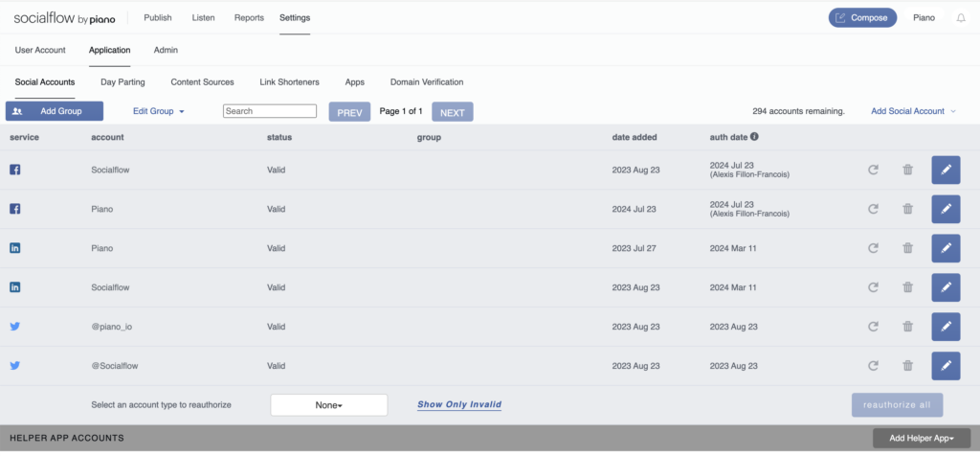Click the Facebook icon in Piano row
Screen dimensions: 980x456
click(15, 209)
